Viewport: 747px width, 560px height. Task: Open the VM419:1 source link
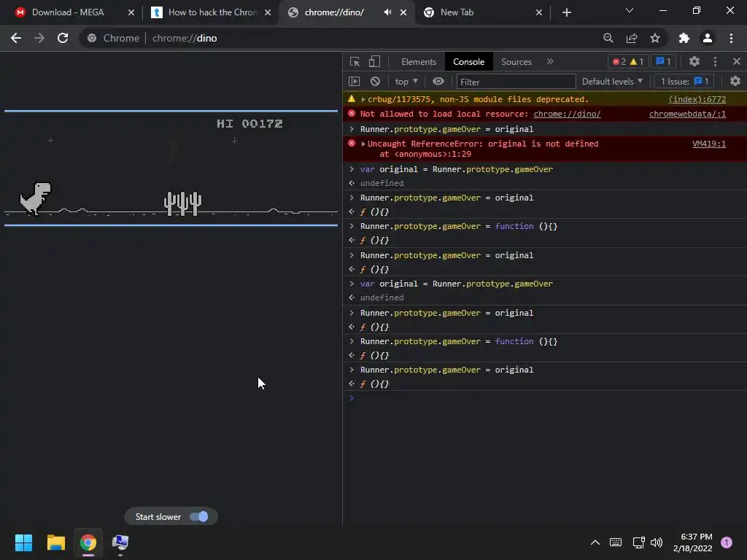(x=708, y=144)
